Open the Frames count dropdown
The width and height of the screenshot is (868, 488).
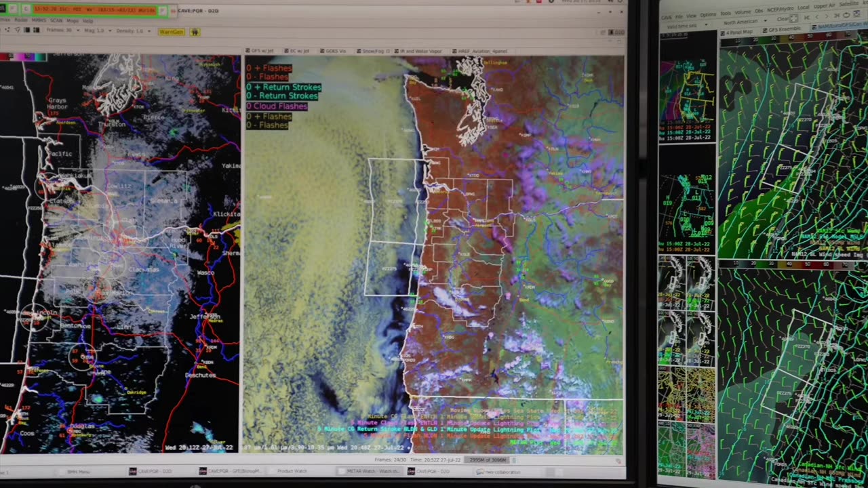tap(63, 30)
